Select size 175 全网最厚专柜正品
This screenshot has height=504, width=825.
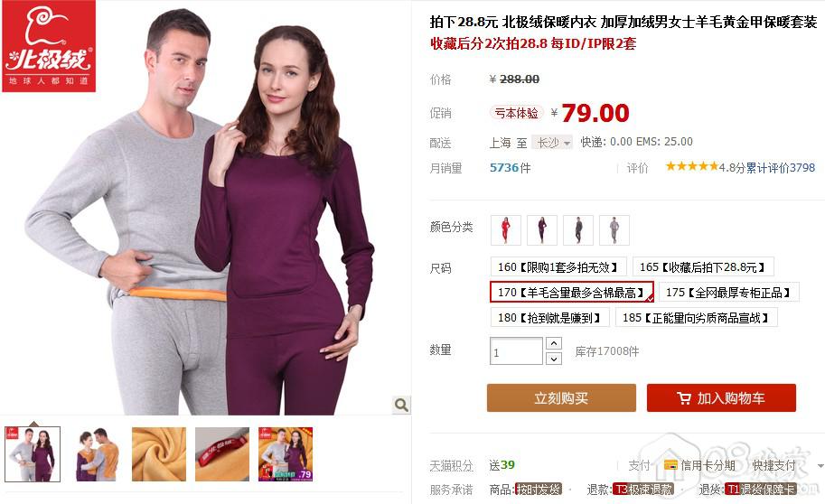(x=728, y=292)
